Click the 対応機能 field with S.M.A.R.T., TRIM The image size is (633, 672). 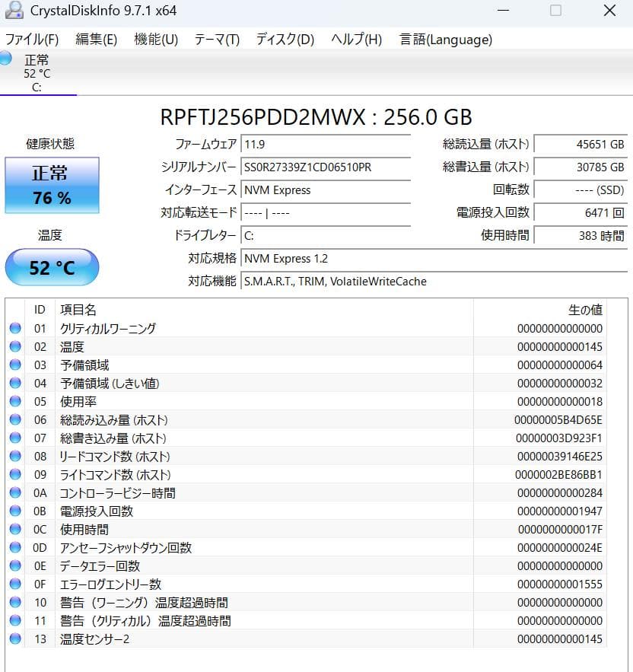434,281
